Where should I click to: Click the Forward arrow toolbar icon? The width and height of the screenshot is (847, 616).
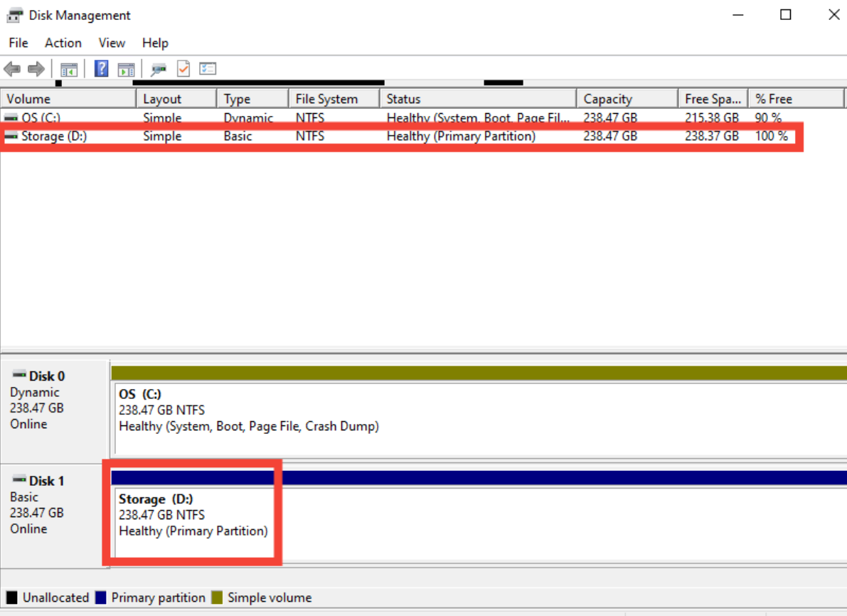click(36, 69)
